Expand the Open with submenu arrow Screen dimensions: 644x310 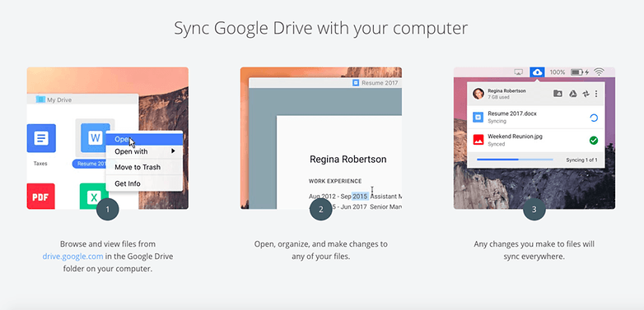tap(173, 151)
